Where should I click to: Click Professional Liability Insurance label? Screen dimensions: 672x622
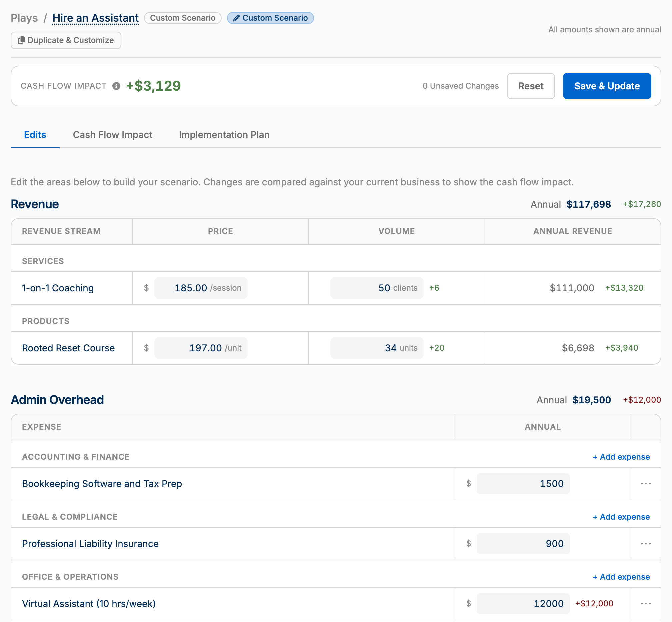(90, 544)
